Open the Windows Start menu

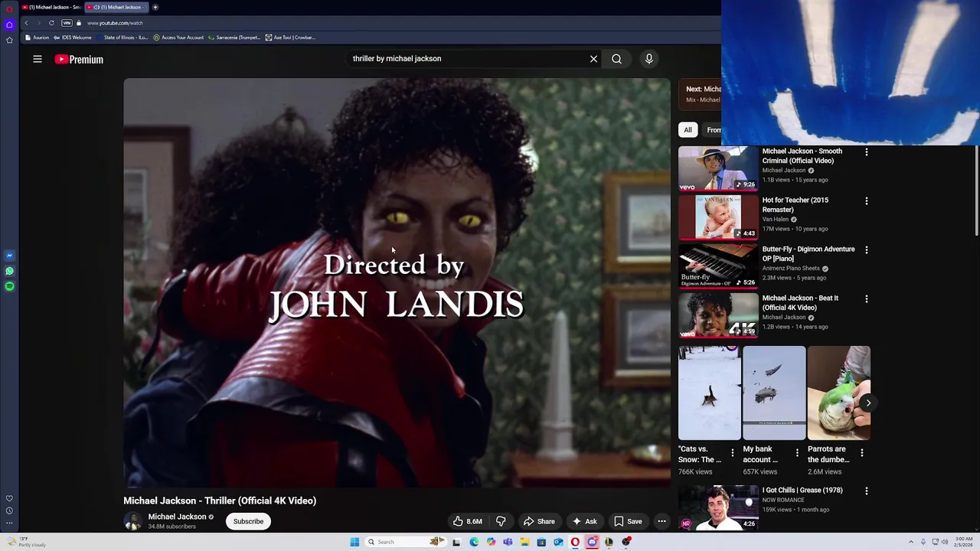point(354,542)
